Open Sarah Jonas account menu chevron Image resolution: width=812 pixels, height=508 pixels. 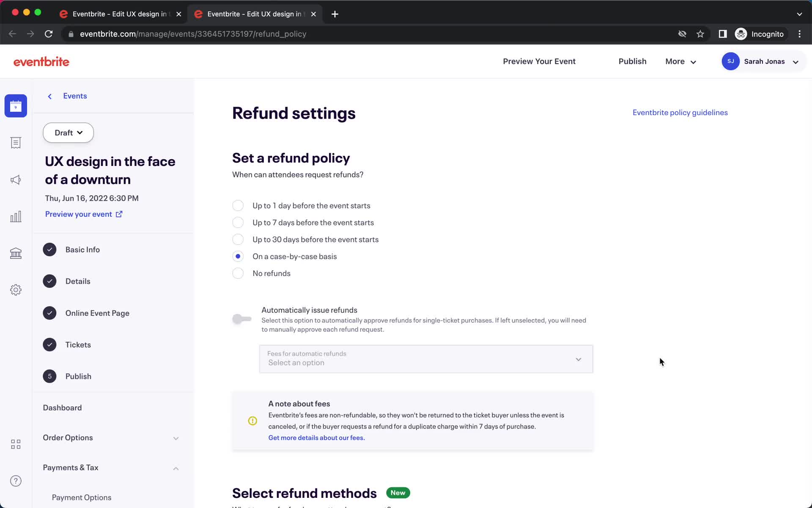(796, 62)
